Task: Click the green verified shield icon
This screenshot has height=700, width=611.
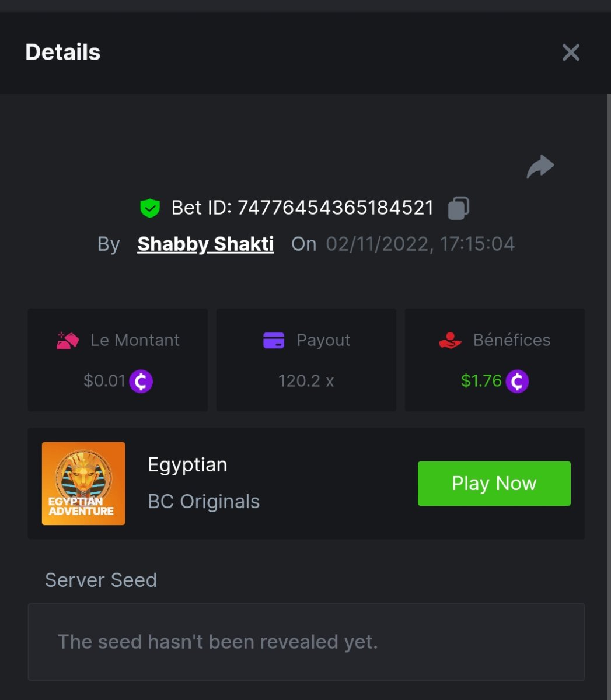Action: coord(150,208)
